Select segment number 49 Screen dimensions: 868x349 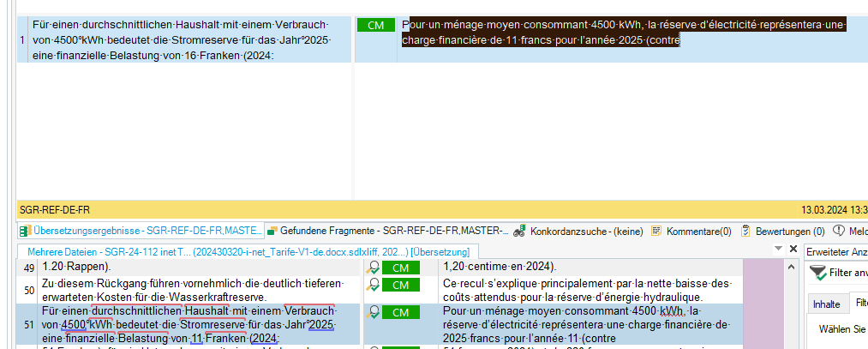tap(29, 267)
